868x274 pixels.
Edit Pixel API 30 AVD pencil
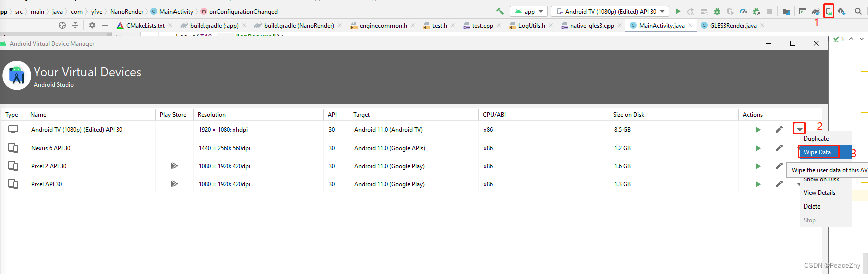pos(779,184)
